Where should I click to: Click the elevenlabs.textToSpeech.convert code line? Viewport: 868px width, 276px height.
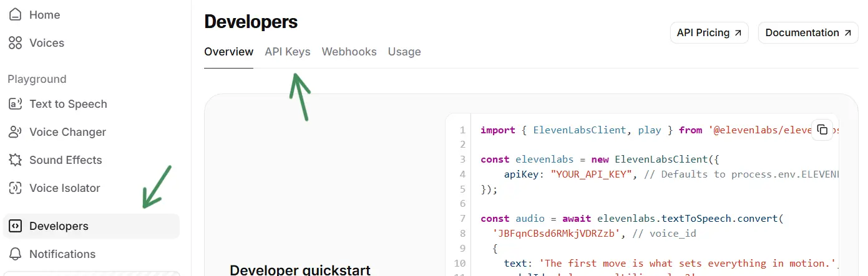pos(631,219)
